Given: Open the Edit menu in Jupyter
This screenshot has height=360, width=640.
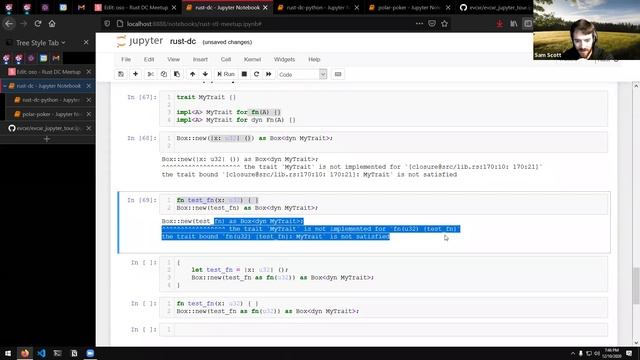Looking at the screenshot, I should 149,60.
